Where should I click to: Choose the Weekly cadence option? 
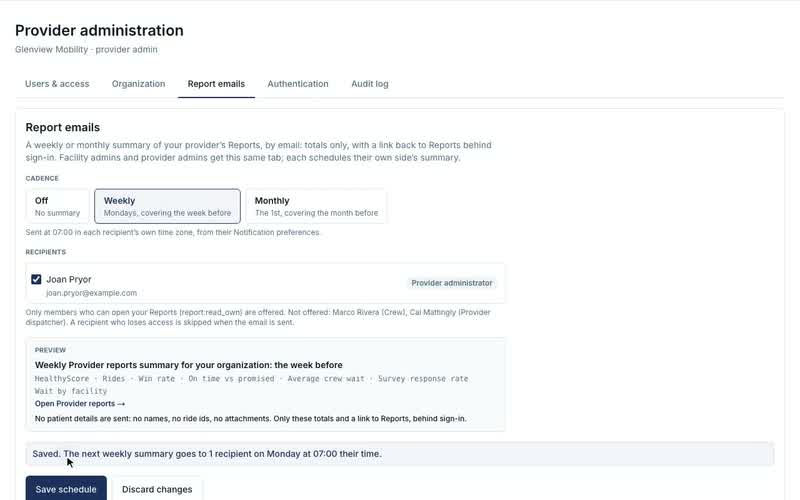click(x=167, y=206)
